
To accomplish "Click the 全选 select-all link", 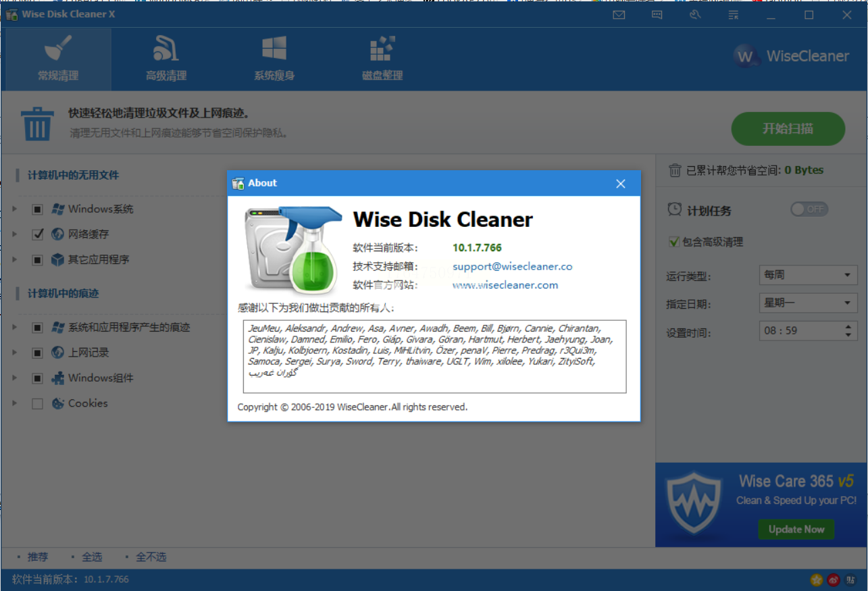I will coord(92,557).
